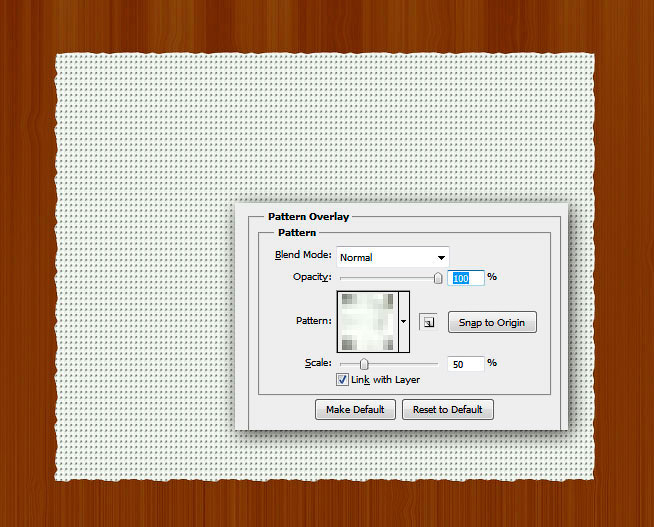Toggle the Link with Layer checkbox
Screen dimensions: 654x527
click(342, 380)
